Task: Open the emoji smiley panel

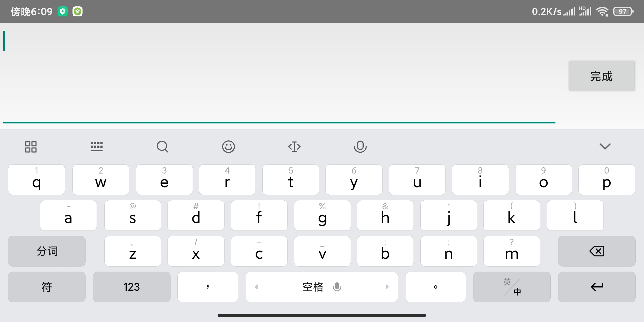Action: (228, 147)
